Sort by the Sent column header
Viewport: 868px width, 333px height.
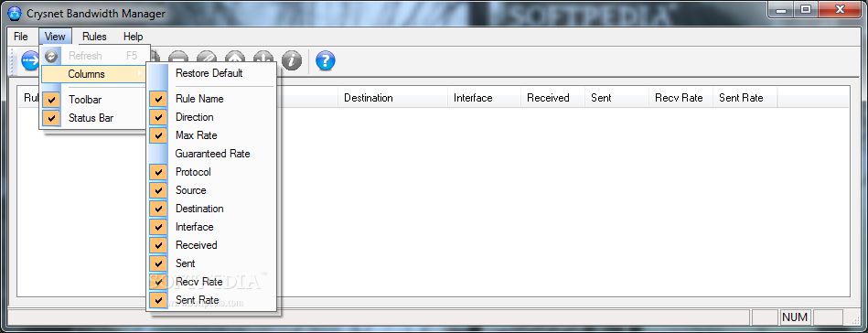pos(616,98)
